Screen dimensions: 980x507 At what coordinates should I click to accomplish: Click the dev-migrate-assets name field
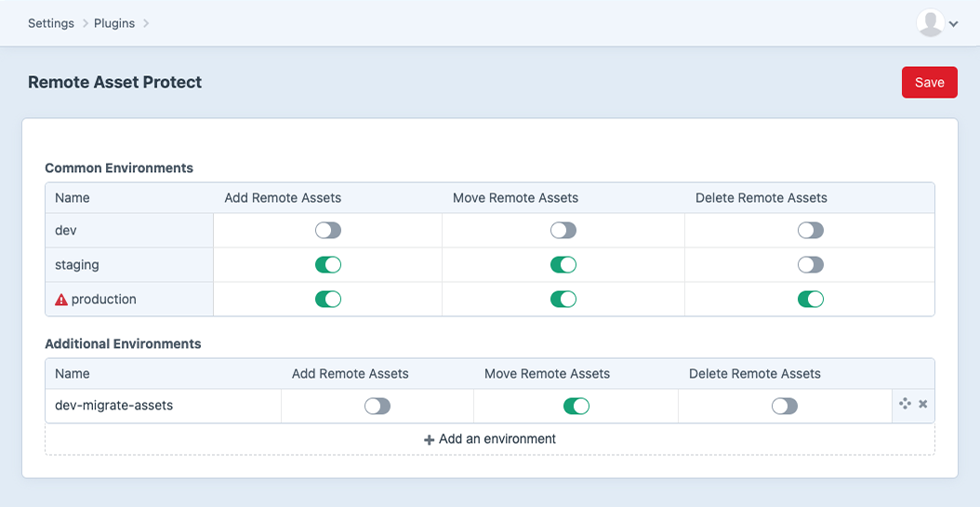pos(163,406)
